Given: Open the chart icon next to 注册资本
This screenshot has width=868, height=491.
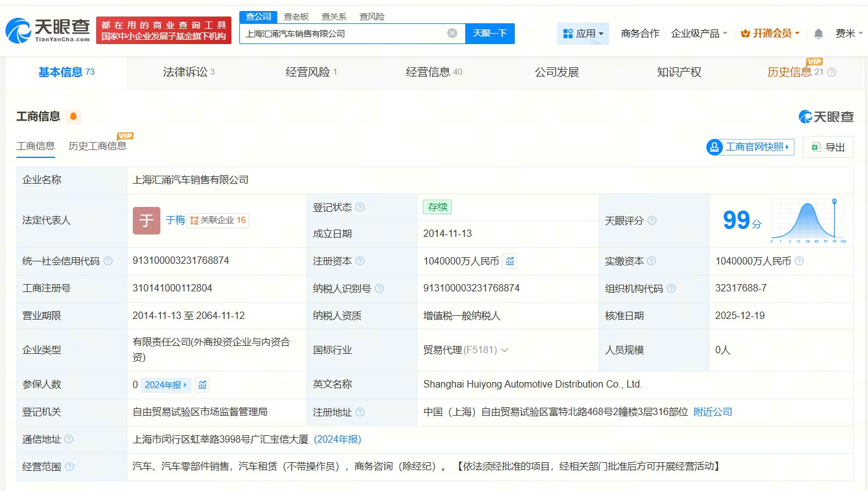Looking at the screenshot, I should [510, 261].
